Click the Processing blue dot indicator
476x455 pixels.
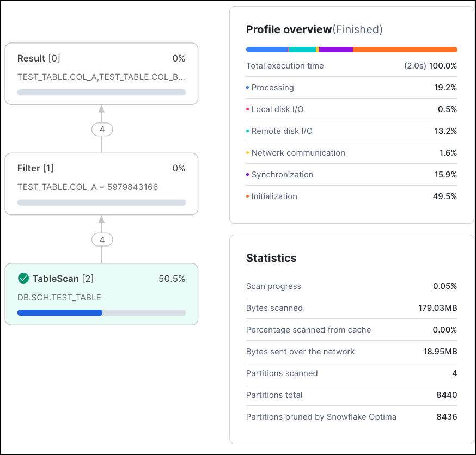tap(248, 88)
